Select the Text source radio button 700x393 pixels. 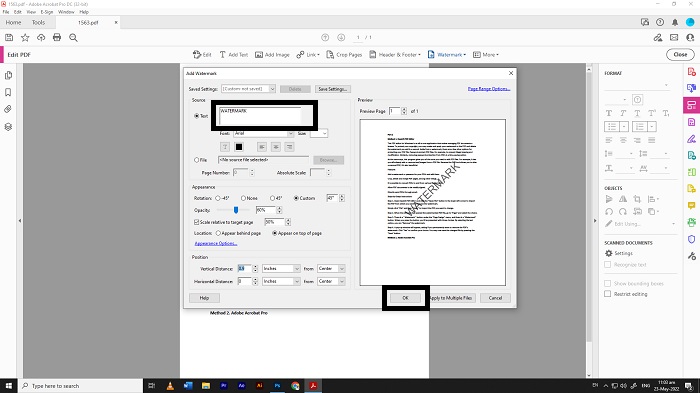coord(196,116)
